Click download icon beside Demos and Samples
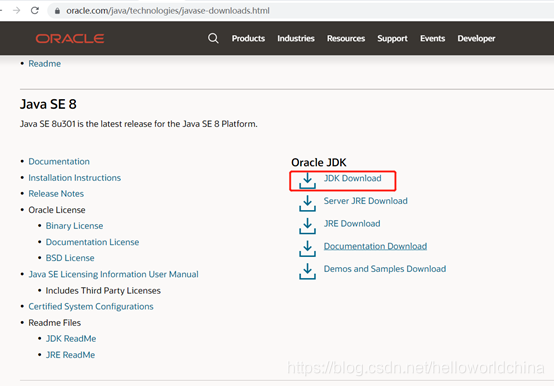 pos(307,271)
